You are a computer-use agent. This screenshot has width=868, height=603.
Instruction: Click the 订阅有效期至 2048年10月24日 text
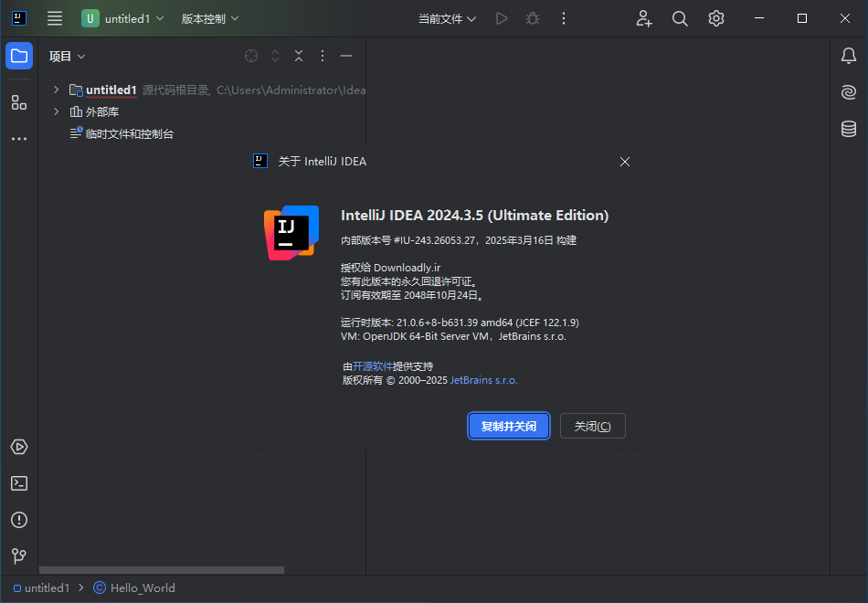[413, 295]
